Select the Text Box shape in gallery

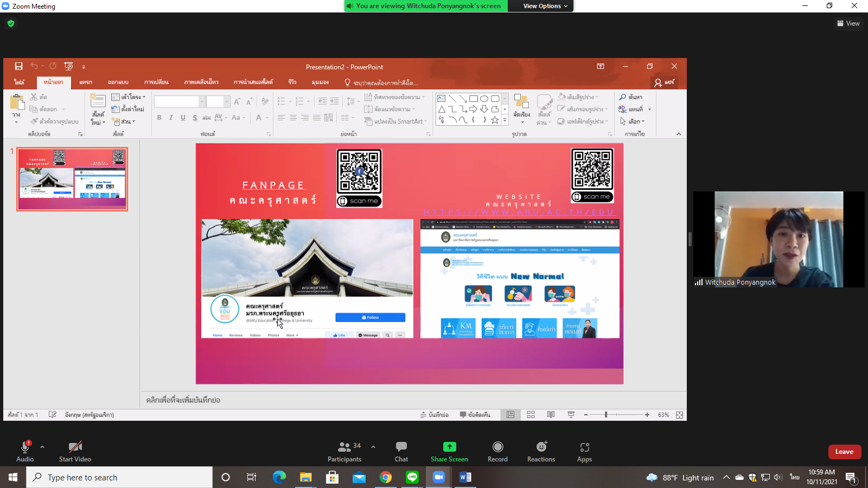point(442,99)
